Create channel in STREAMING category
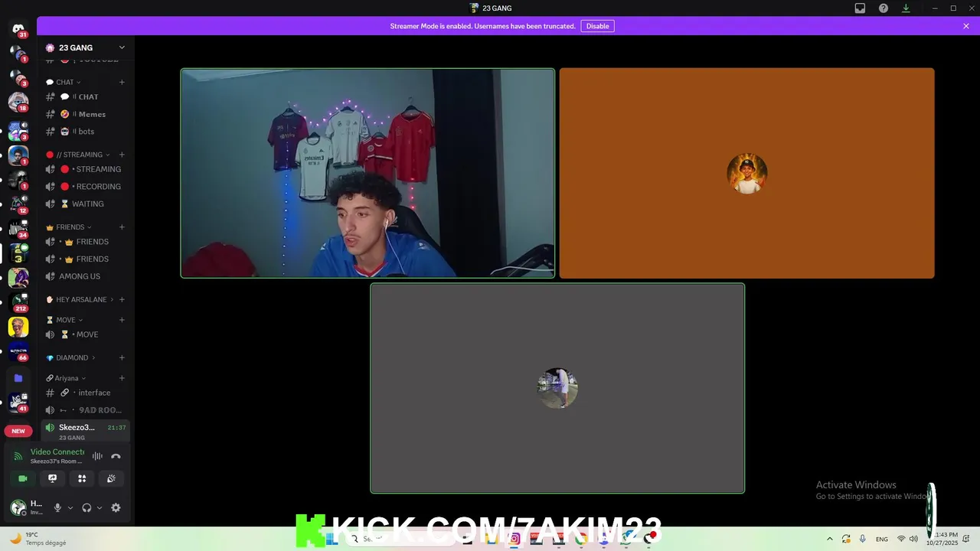 (x=122, y=155)
